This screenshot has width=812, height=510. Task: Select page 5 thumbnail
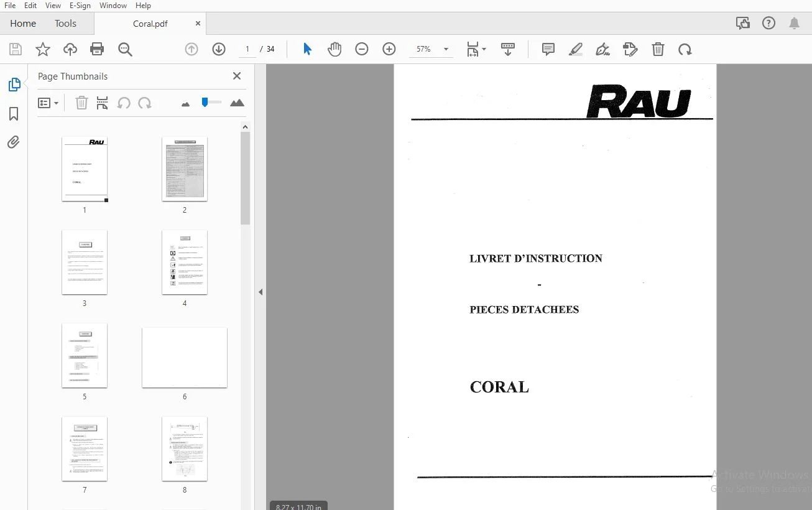[85, 355]
